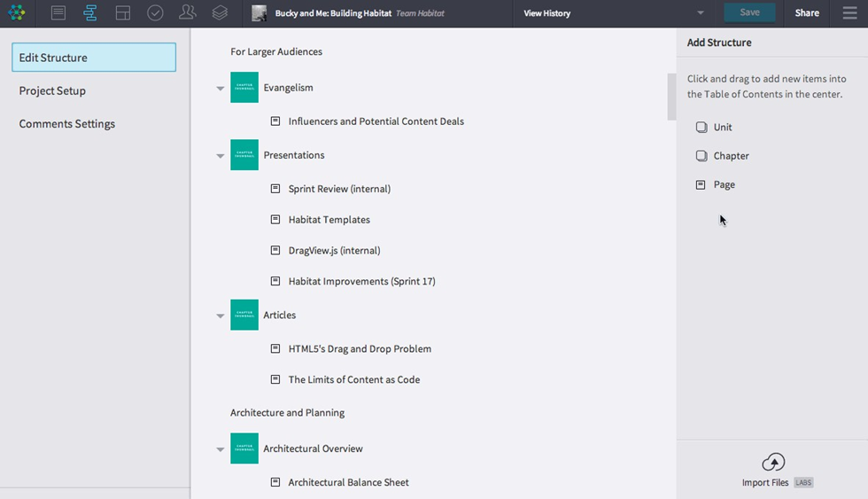The width and height of the screenshot is (868, 499).
Task: Open Comments Settings section
Action: 67,124
